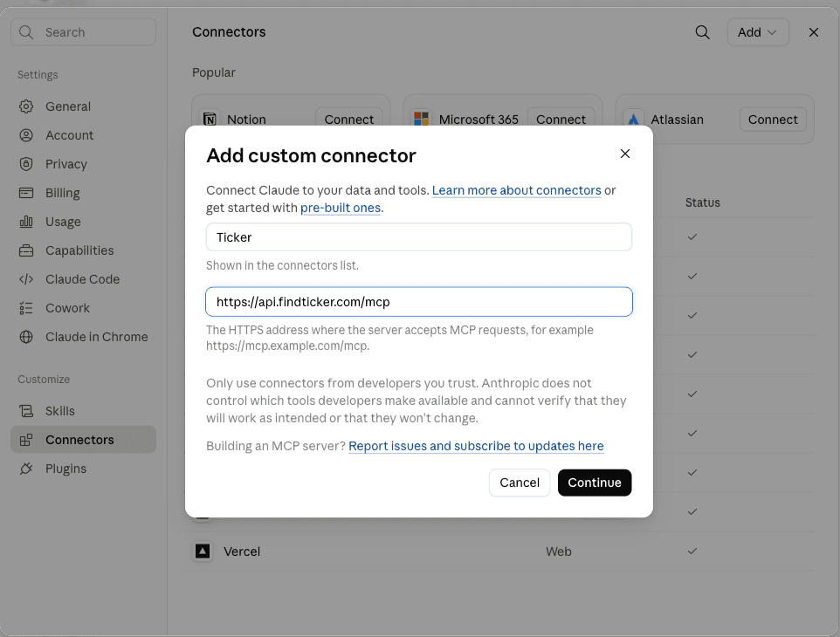Click the Cowork checklist icon
Image resolution: width=840 pixels, height=637 pixels.
point(26,308)
